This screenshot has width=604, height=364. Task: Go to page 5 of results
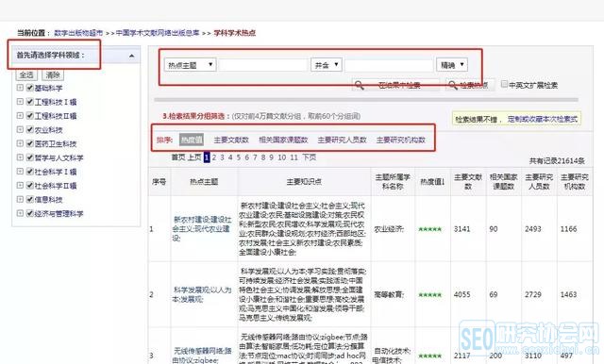(x=239, y=157)
